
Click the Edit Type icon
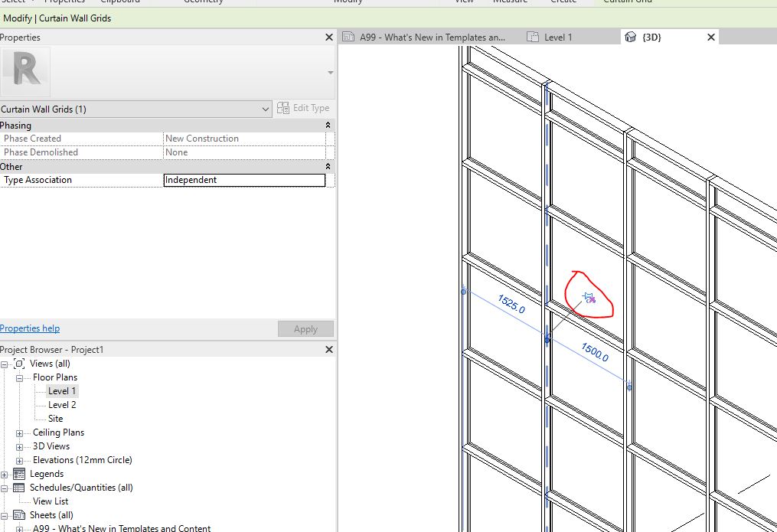[x=283, y=108]
